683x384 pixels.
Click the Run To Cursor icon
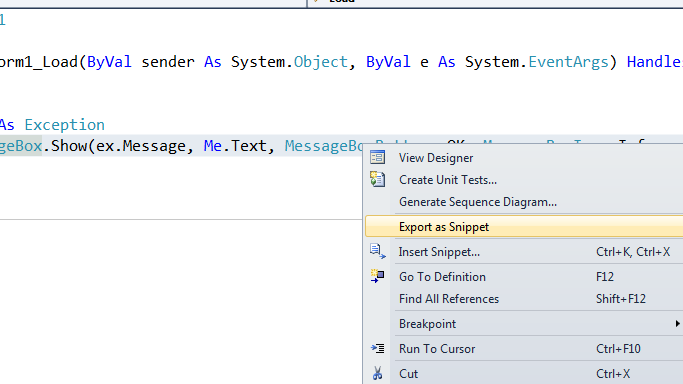[x=378, y=348]
